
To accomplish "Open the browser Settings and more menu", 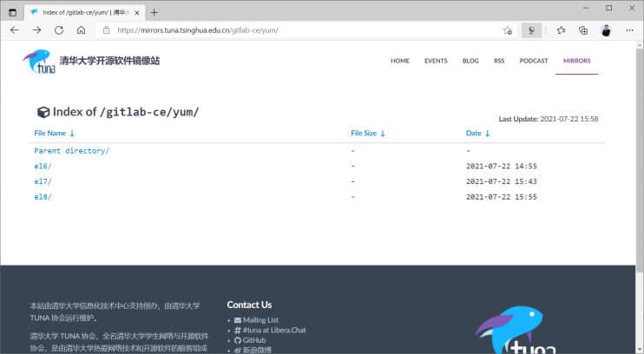I will (x=629, y=30).
